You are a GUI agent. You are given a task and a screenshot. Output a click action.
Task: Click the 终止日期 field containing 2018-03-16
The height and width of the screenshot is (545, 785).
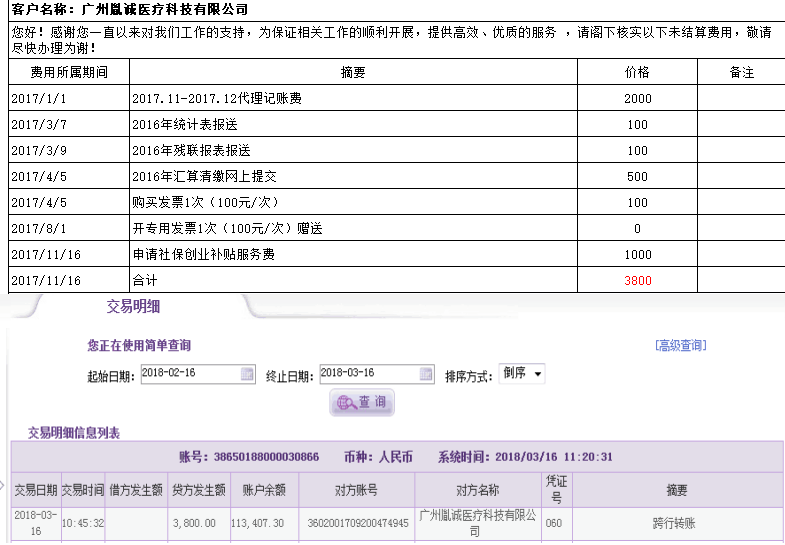(x=377, y=374)
